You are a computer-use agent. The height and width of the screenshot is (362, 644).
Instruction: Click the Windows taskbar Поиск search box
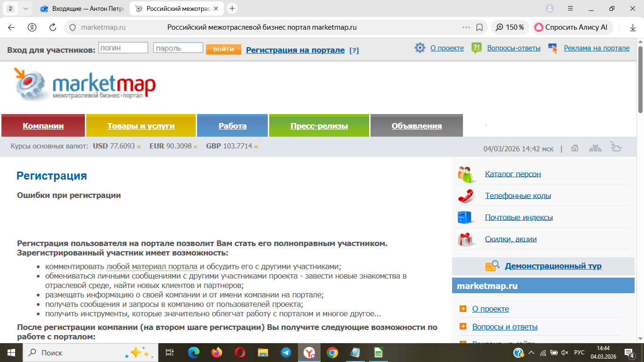[90, 353]
